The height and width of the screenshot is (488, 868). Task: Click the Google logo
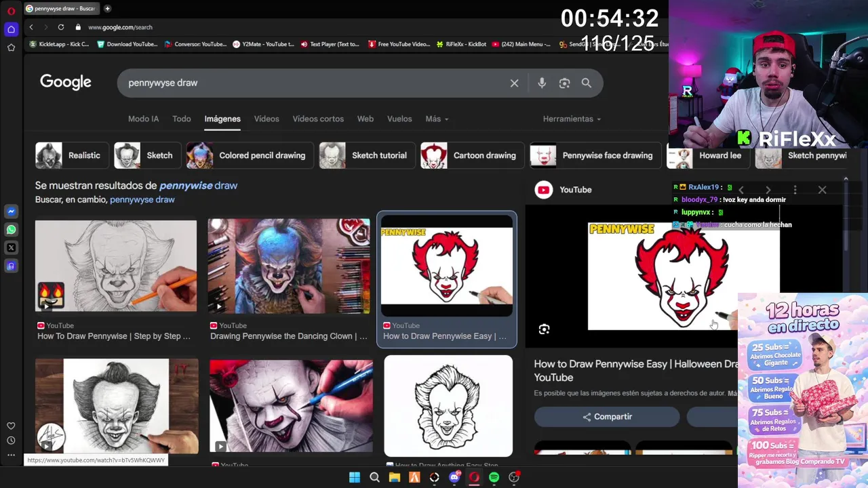pos(66,82)
